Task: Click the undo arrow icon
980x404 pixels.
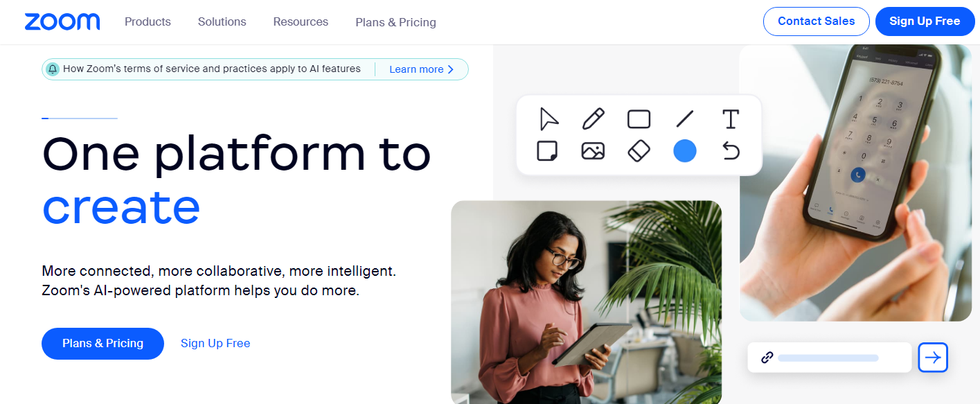Action: pyautogui.click(x=731, y=150)
